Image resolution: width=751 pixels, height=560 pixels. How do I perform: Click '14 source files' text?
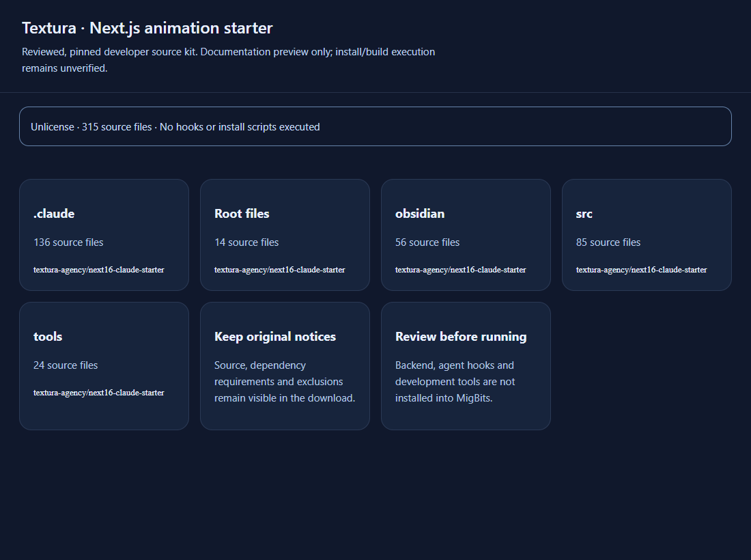(x=246, y=242)
